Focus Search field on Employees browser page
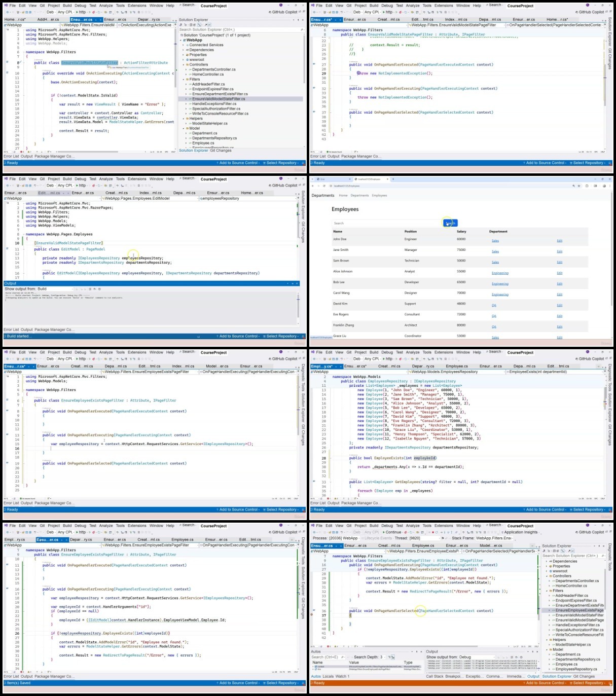Screen dimensions: 616x696 [387, 223]
